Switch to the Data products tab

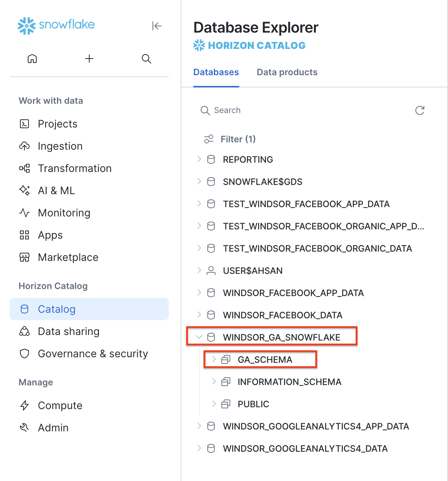pyautogui.click(x=287, y=72)
